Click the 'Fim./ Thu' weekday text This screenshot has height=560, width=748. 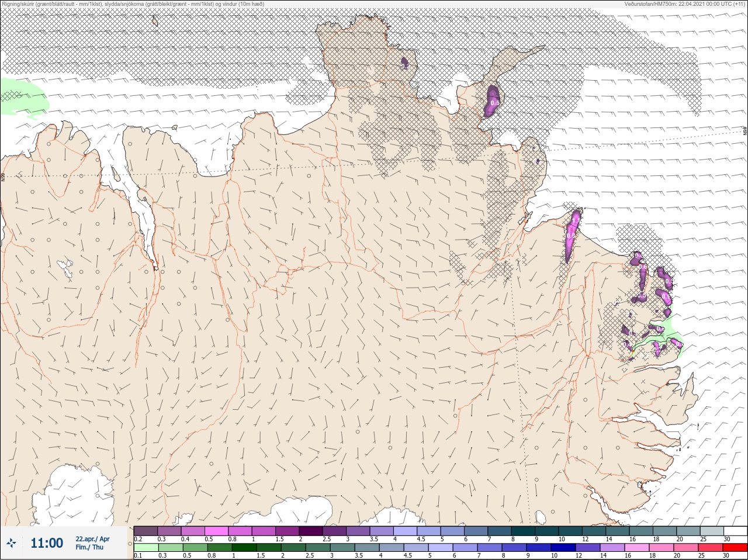coord(89,547)
